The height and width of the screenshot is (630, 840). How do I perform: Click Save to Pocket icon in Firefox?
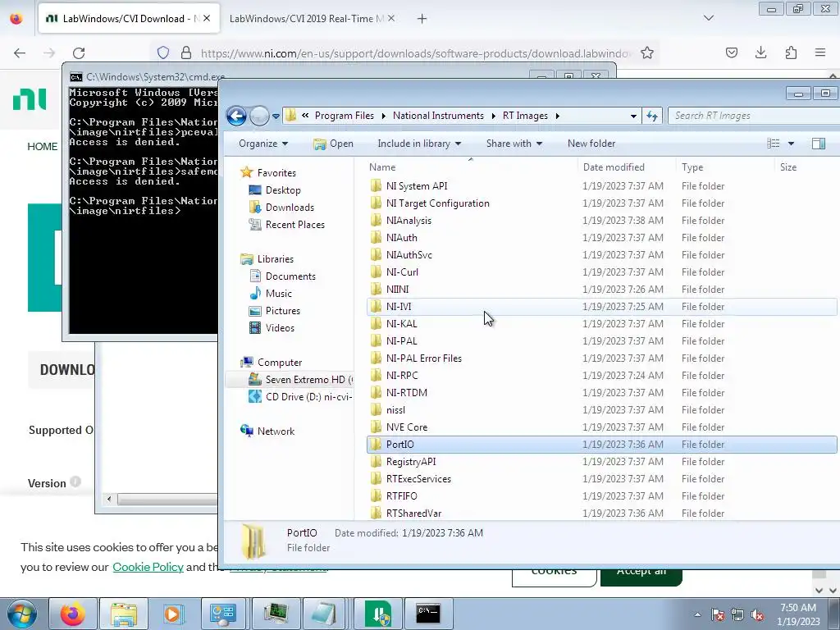pyautogui.click(x=731, y=53)
